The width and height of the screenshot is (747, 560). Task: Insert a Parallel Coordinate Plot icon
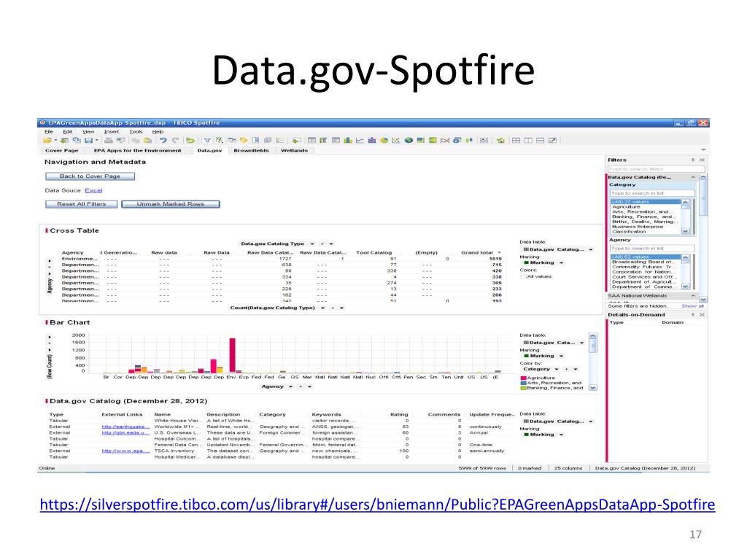click(445, 141)
